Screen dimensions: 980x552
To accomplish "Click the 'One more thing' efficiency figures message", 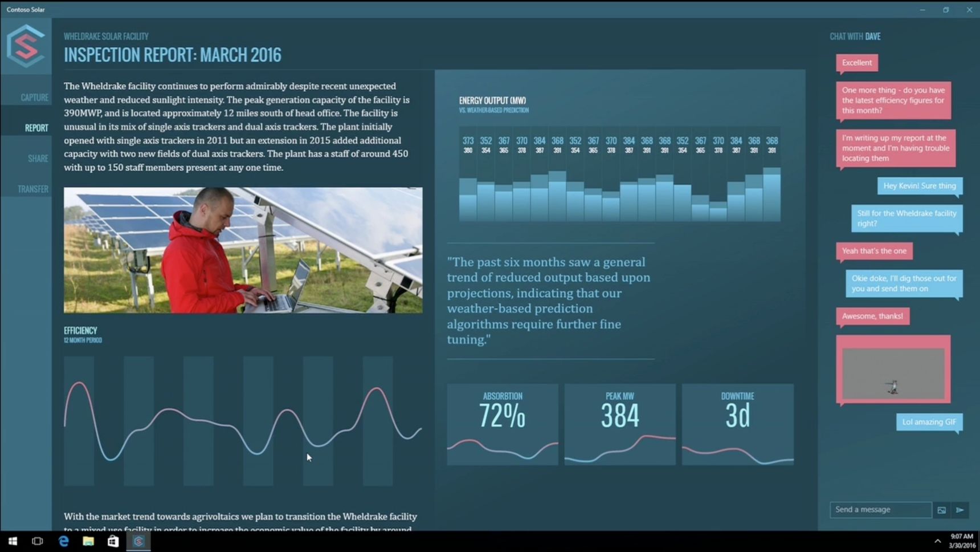I will 893,100.
